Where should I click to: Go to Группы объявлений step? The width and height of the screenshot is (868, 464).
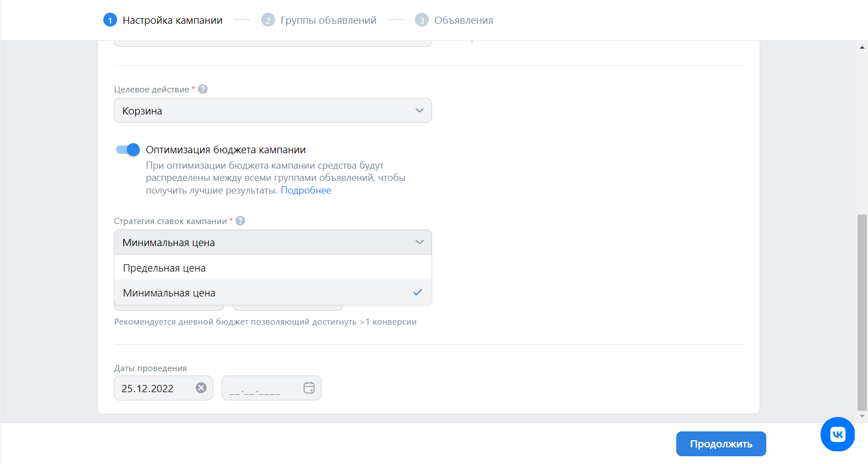(328, 20)
